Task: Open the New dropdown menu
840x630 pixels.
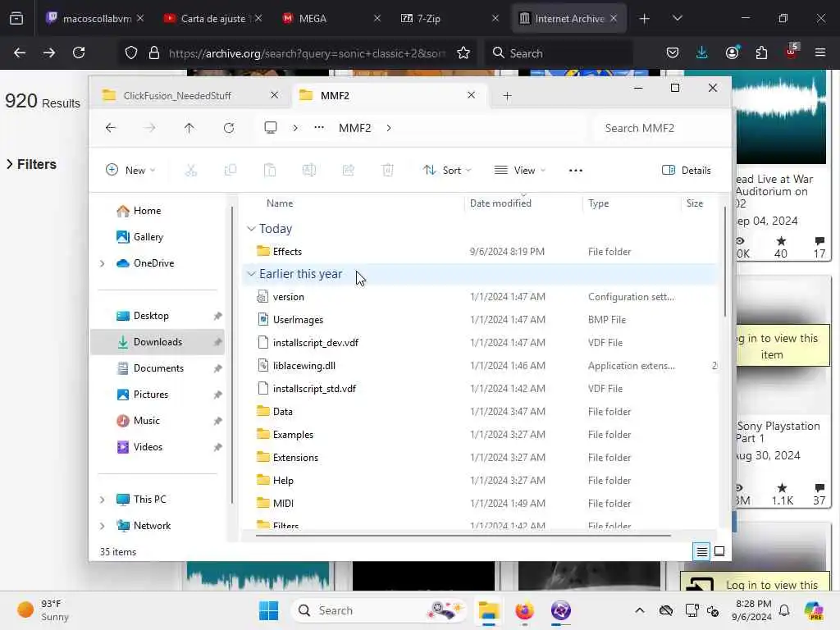Action: pyautogui.click(x=130, y=171)
